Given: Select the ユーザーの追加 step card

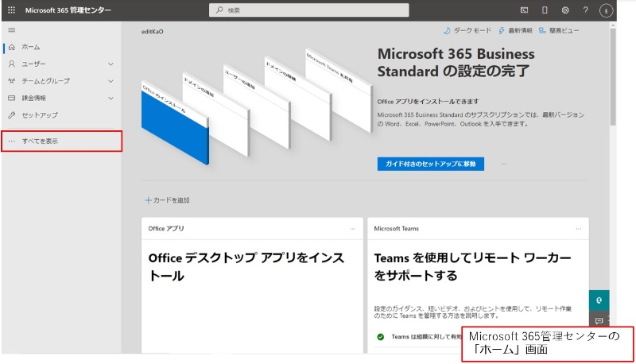Looking at the screenshot, I should (x=256, y=106).
